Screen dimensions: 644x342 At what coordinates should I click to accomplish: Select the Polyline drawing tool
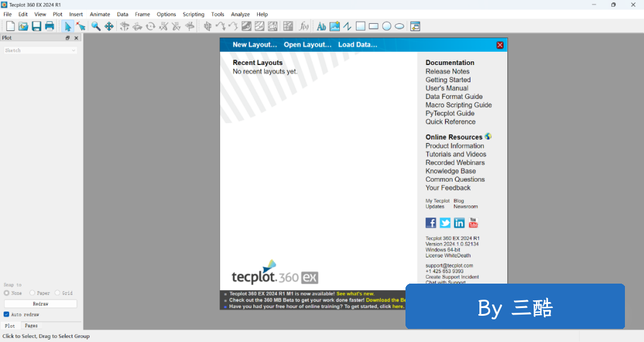click(348, 26)
